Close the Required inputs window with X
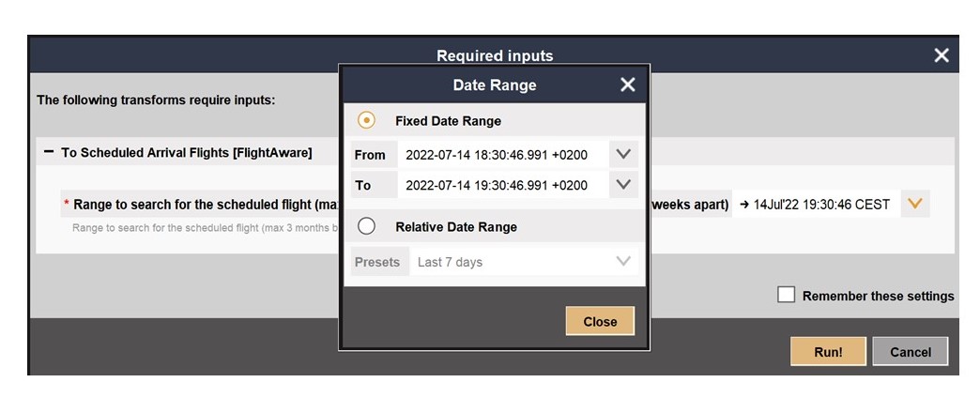 click(942, 55)
